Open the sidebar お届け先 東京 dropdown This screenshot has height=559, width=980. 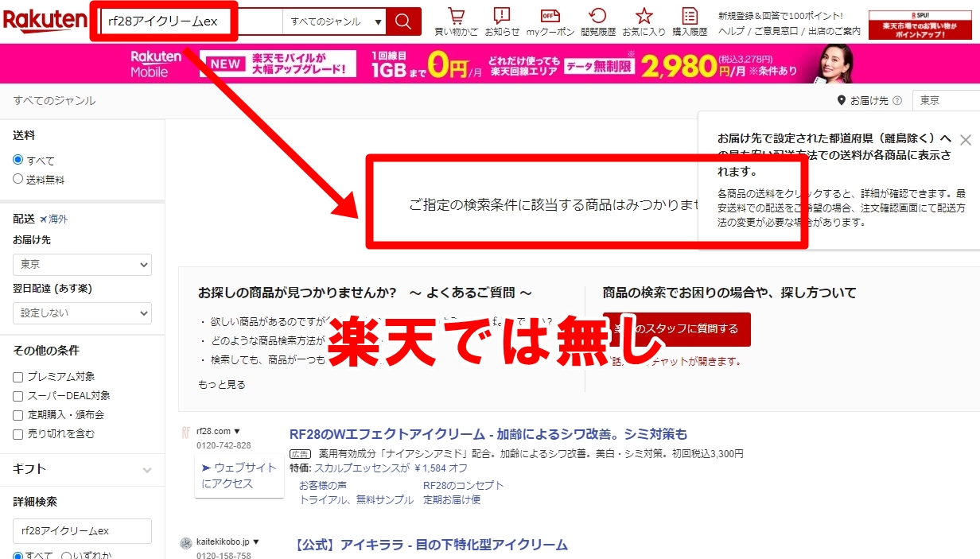click(x=82, y=264)
